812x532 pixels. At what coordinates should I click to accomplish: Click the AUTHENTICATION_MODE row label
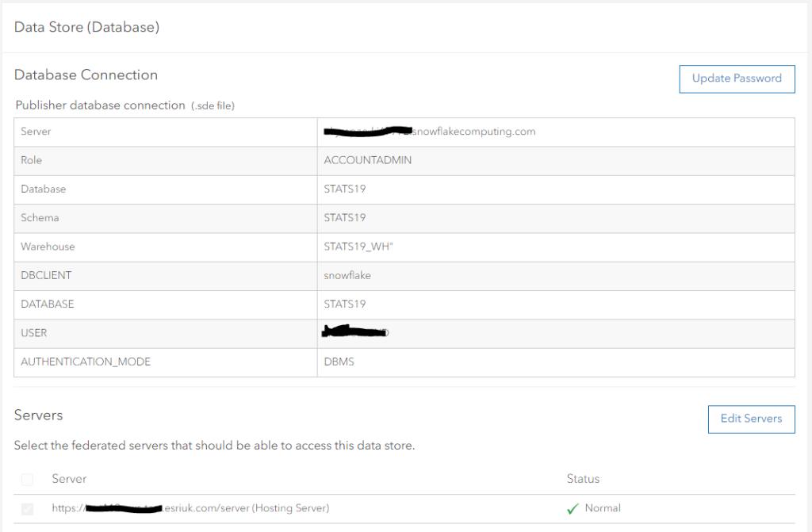(86, 362)
